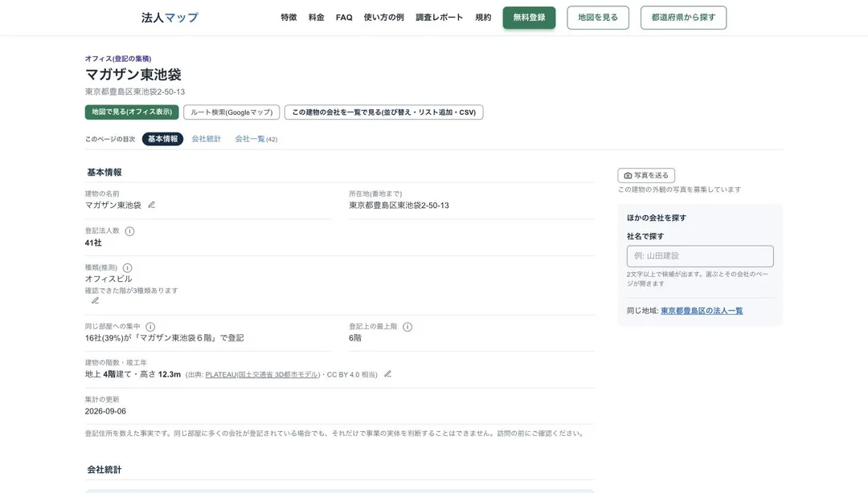This screenshot has height=493, width=868.
Task: Click the 法人マップ logo
Action: click(170, 18)
